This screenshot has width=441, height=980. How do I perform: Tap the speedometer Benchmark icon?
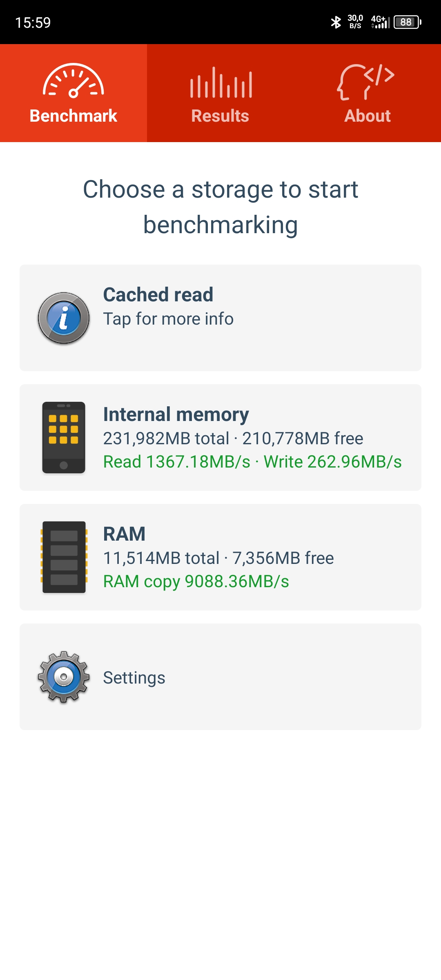(x=73, y=81)
